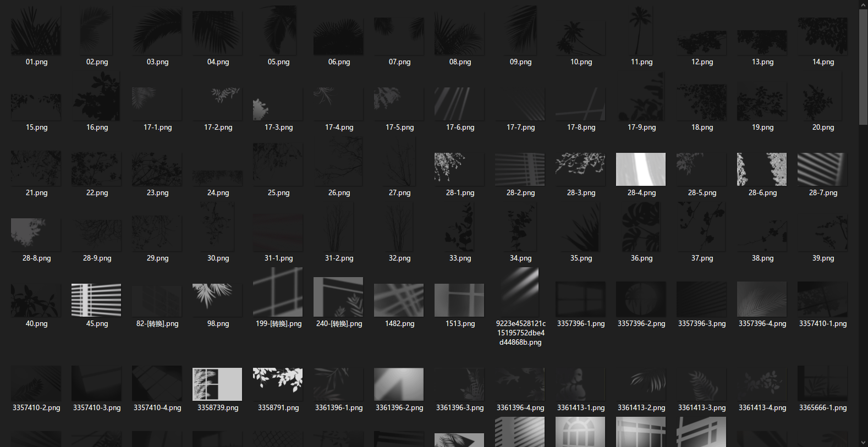Click the 20.png thumbnail
Image resolution: width=868 pixels, height=447 pixels.
click(823, 96)
